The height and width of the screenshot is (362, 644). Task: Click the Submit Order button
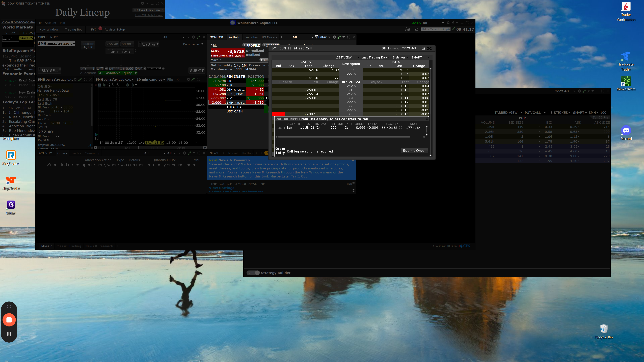click(414, 150)
